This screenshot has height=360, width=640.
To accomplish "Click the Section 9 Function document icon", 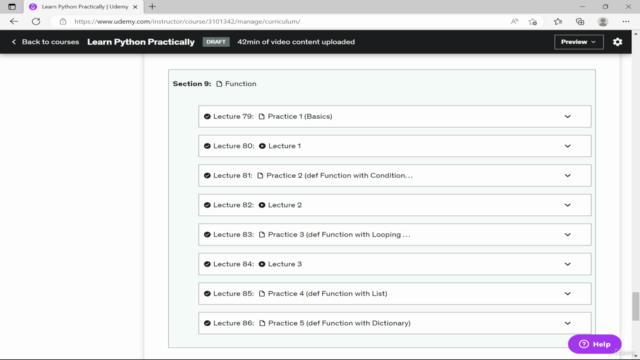I will point(219,84).
